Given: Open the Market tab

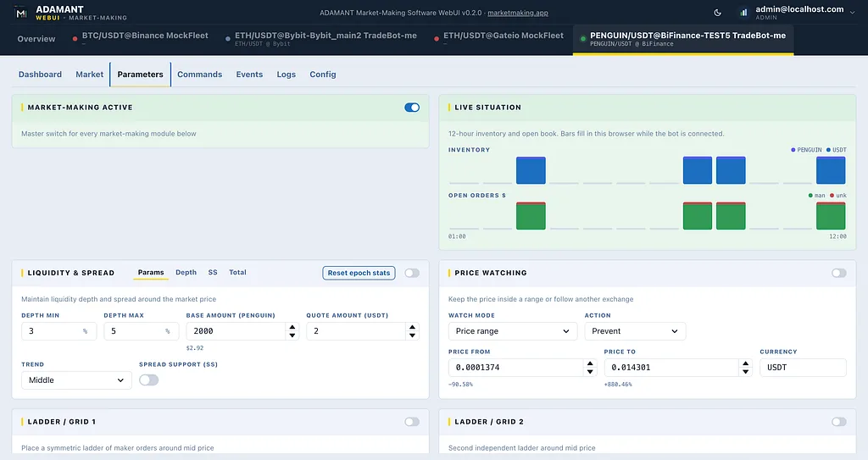Looking at the screenshot, I should coord(90,75).
